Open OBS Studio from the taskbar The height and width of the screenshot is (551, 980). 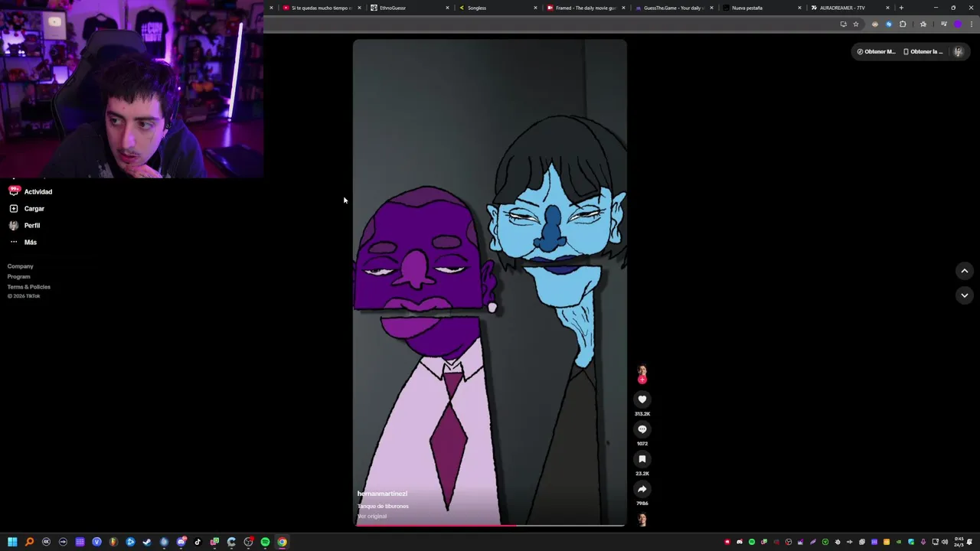pyautogui.click(x=248, y=542)
